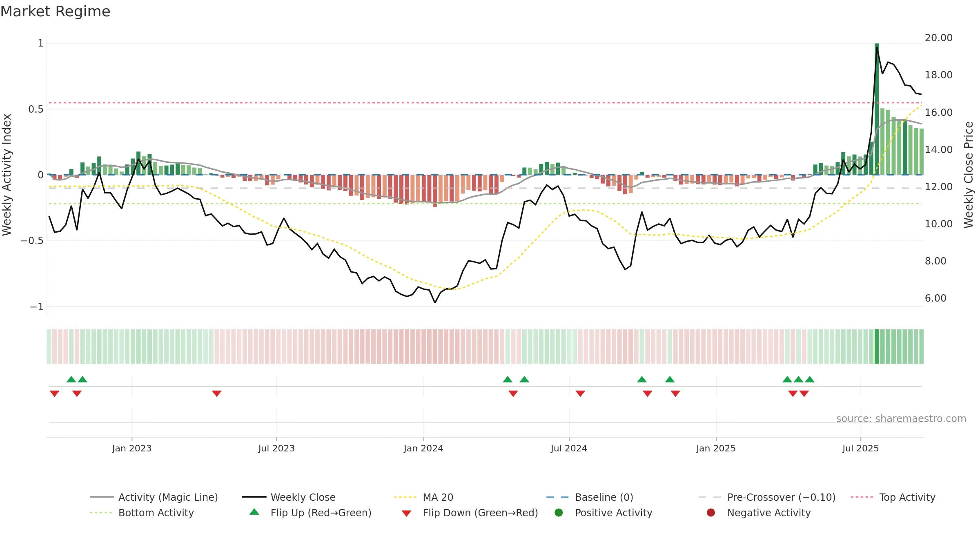This screenshot has height=551, width=980.
Task: Click the dark green segment in regime strip
Action: point(877,346)
